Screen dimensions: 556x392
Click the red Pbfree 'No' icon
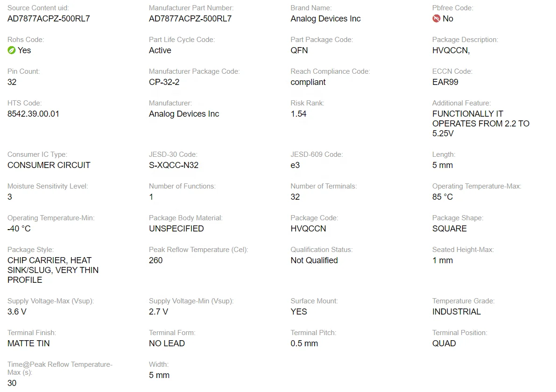tap(436, 19)
